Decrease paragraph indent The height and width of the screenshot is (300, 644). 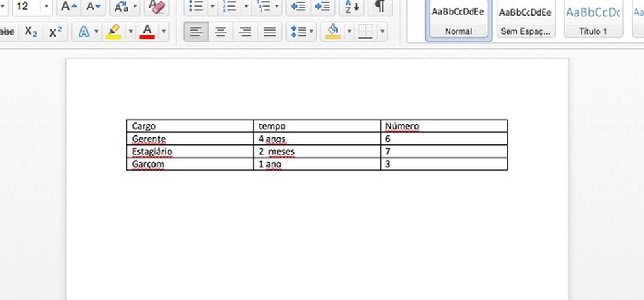pyautogui.click(x=298, y=7)
